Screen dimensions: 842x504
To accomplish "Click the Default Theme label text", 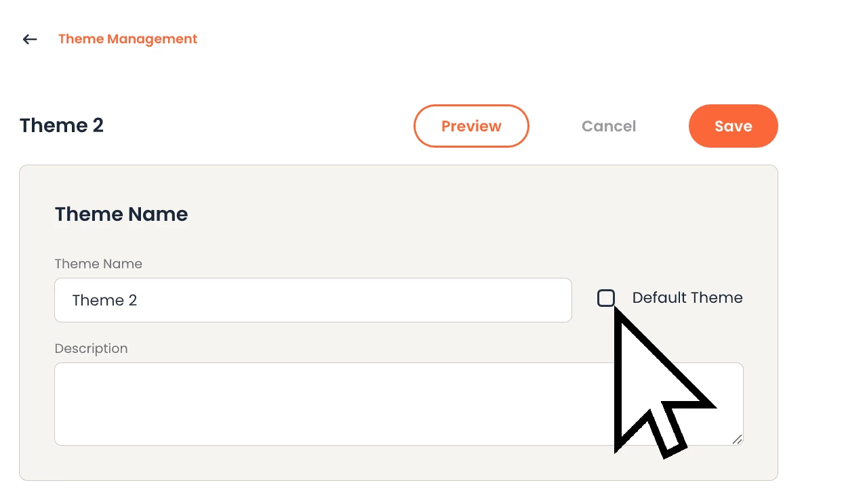I will point(687,298).
